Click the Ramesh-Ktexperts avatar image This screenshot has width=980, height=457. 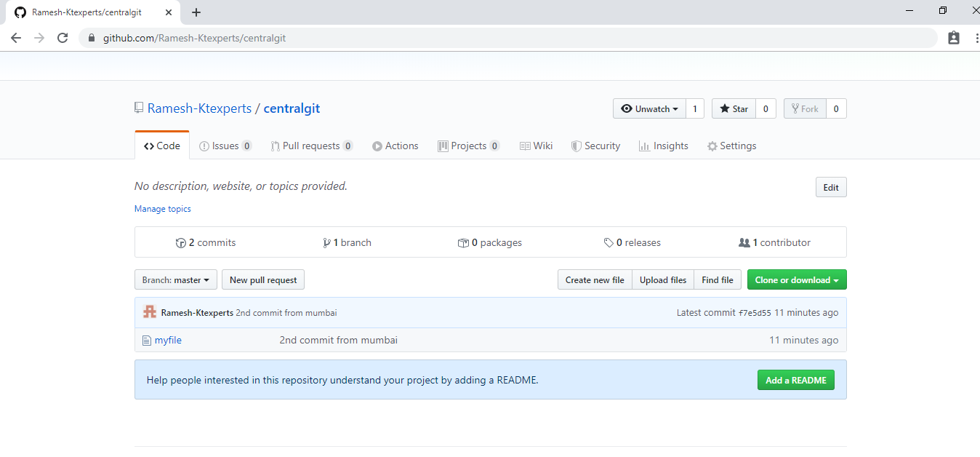(150, 313)
